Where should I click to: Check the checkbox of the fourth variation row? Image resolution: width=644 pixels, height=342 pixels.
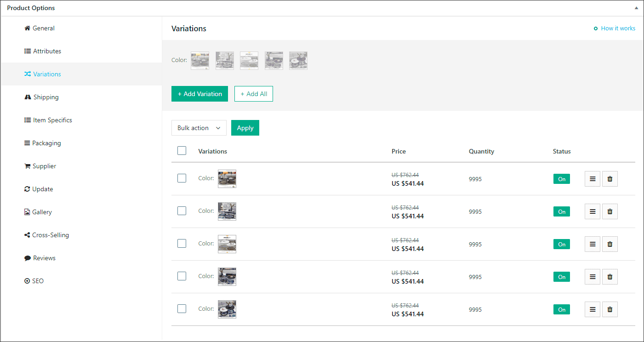point(182,276)
